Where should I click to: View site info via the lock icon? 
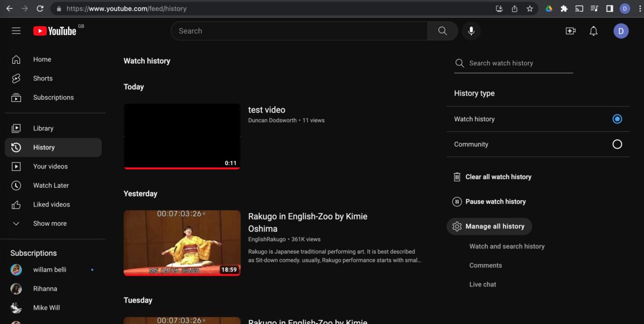click(x=58, y=9)
